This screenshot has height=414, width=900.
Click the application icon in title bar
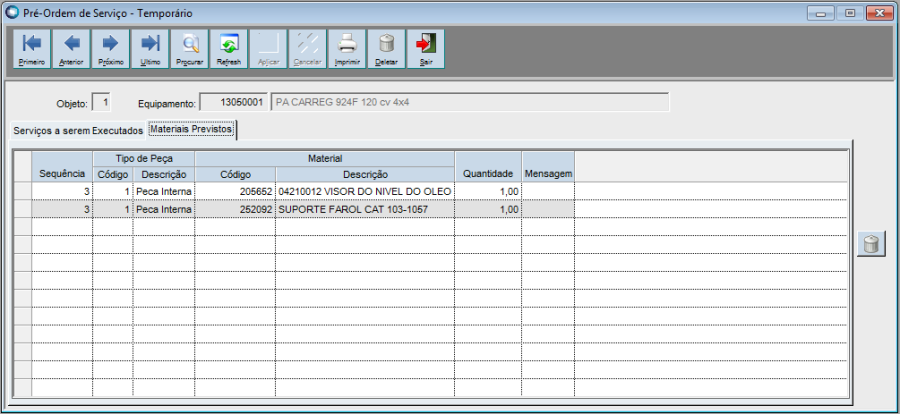coord(11,13)
